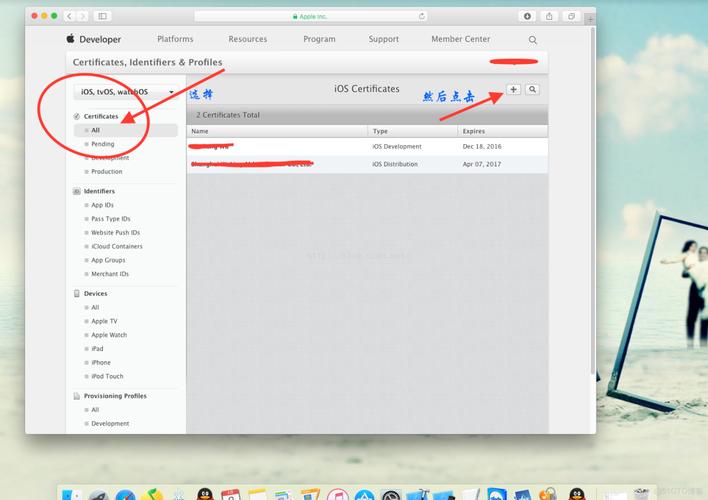
Task: Launch iTunes from the dock
Action: coord(338,495)
